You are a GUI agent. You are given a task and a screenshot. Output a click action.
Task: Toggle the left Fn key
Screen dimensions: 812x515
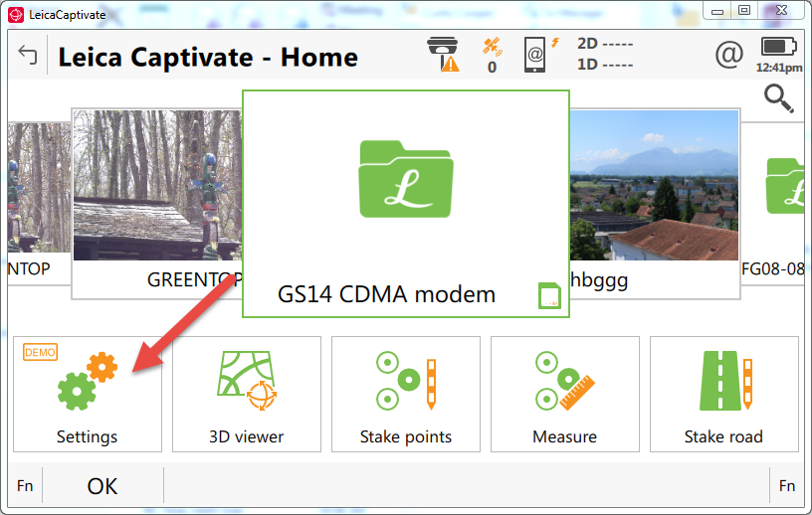pyautogui.click(x=25, y=486)
